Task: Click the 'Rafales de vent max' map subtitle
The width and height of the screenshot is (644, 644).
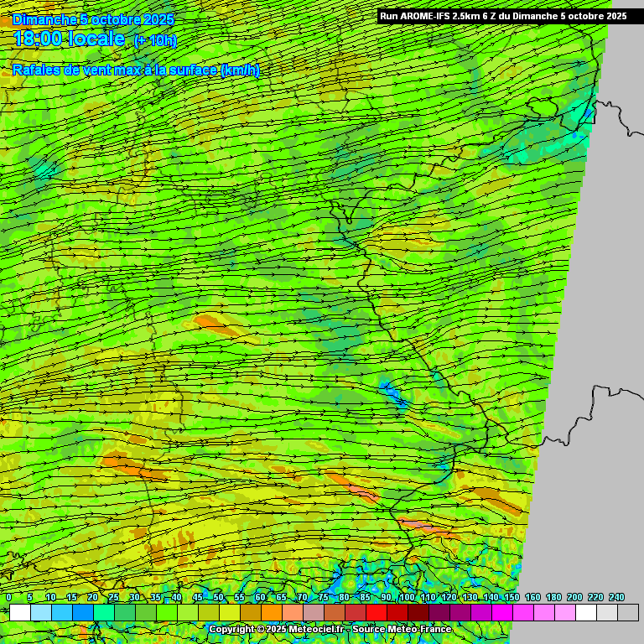Action: (136, 70)
